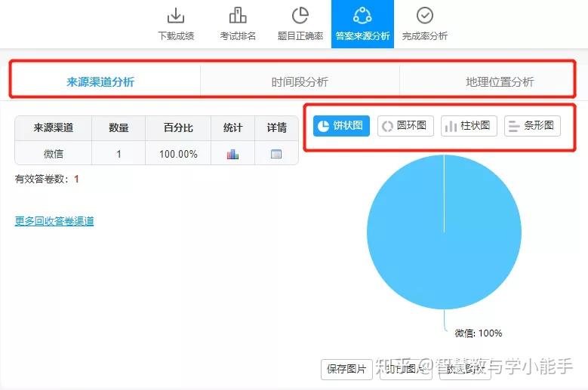
Task: Select the 答案来源分析 toolbar item
Action: 362,24
